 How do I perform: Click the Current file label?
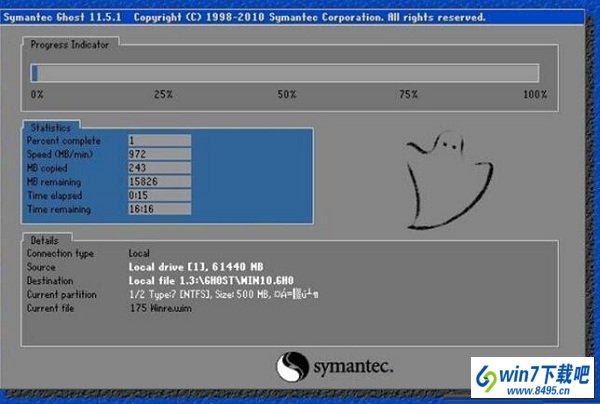(51, 308)
